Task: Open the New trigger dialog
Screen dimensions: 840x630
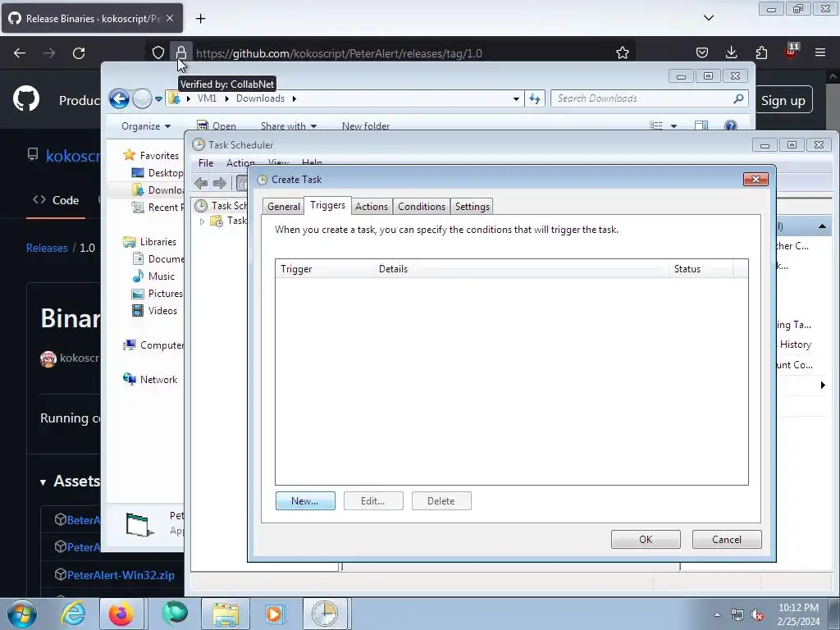Action: tap(305, 501)
